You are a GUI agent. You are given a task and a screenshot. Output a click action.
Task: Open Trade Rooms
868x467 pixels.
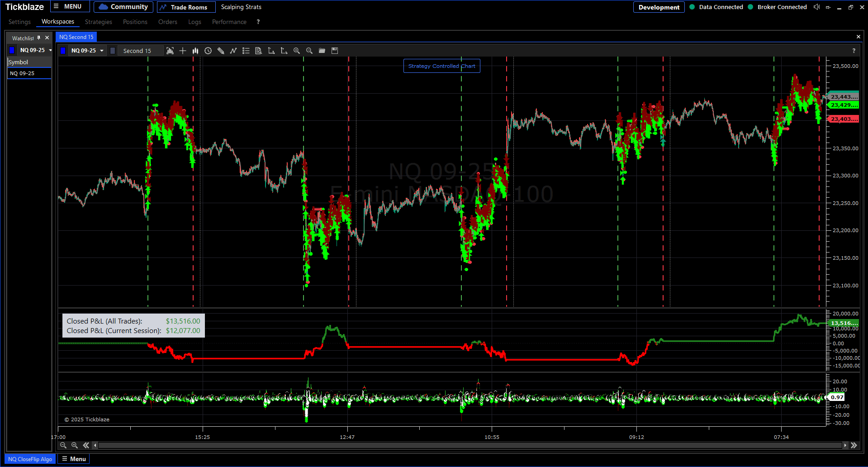186,7
